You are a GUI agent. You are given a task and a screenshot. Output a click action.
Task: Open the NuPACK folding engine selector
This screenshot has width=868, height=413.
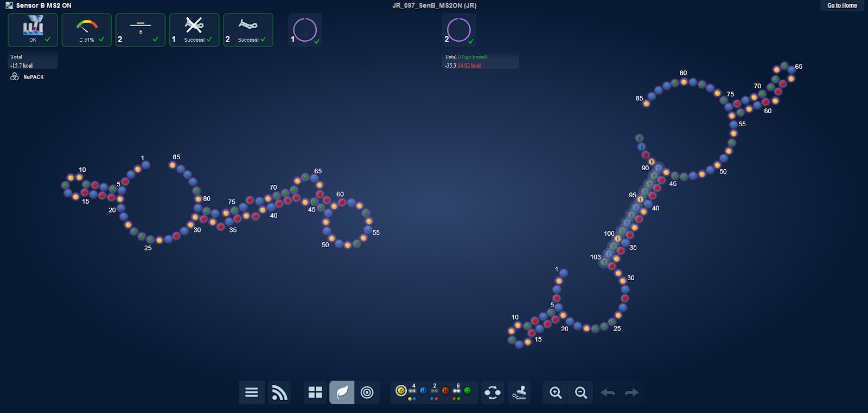27,77
